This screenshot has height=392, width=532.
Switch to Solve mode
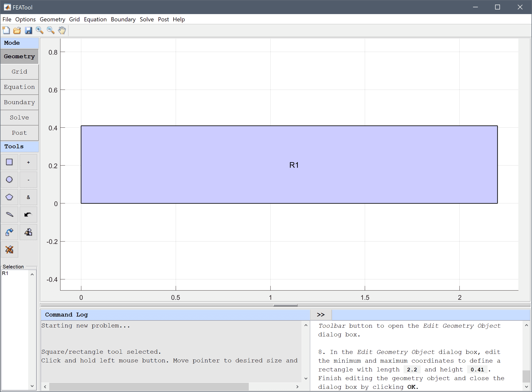pos(19,118)
